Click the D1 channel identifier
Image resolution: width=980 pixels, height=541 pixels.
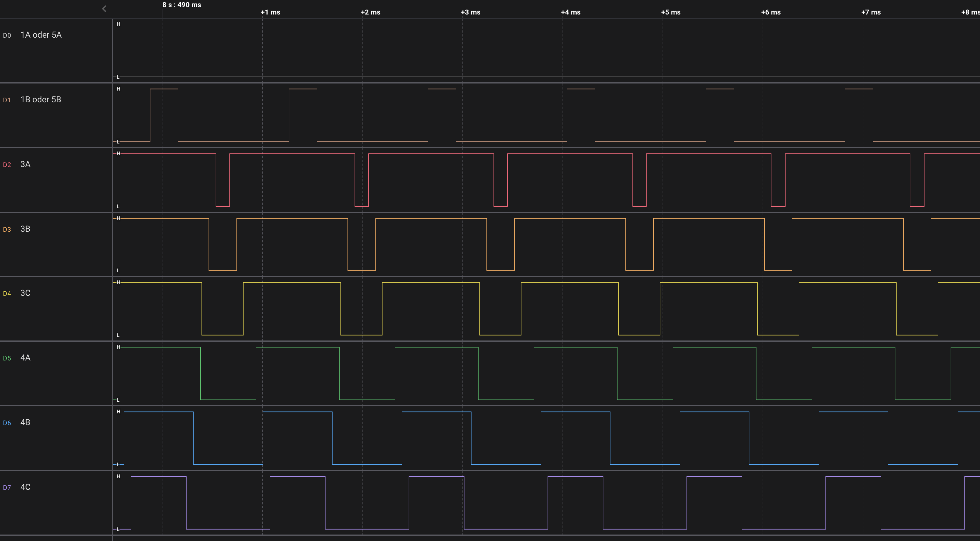click(7, 100)
